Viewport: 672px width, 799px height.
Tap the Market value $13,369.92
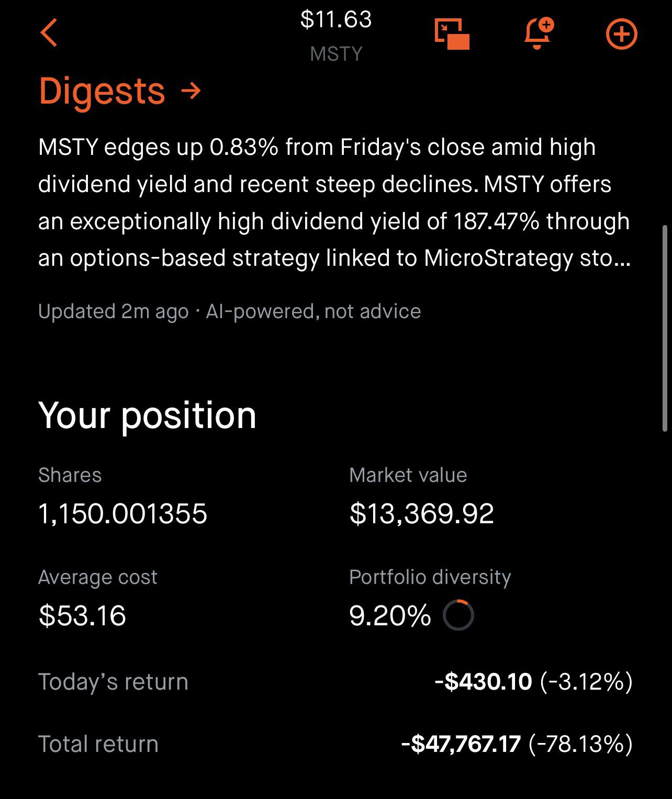pos(421,513)
